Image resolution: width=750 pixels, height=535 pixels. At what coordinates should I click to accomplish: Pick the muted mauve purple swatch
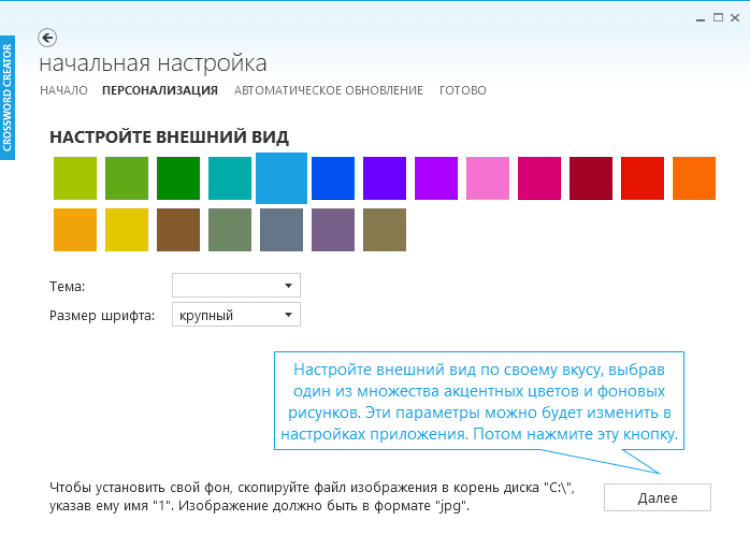tap(333, 229)
